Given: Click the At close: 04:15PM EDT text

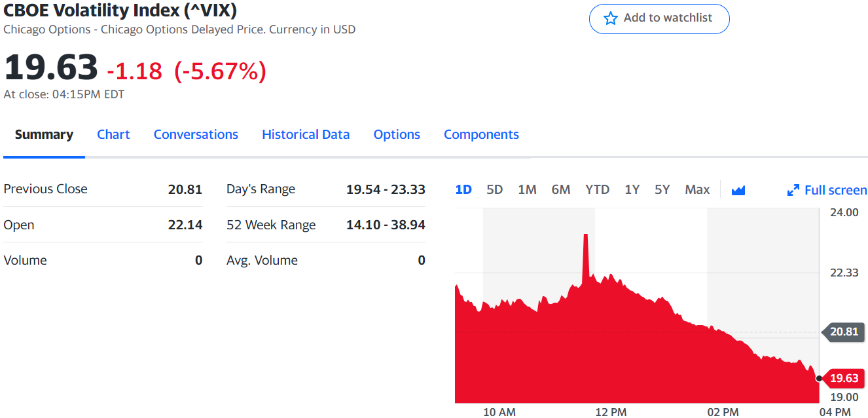Looking at the screenshot, I should [63, 94].
